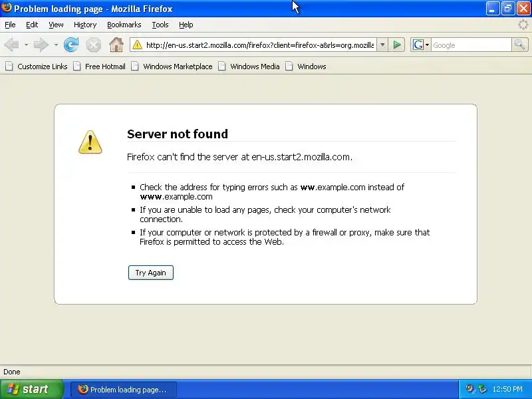Click the Google search engine icon
Image resolution: width=532 pixels, height=399 pixels.
(x=418, y=45)
